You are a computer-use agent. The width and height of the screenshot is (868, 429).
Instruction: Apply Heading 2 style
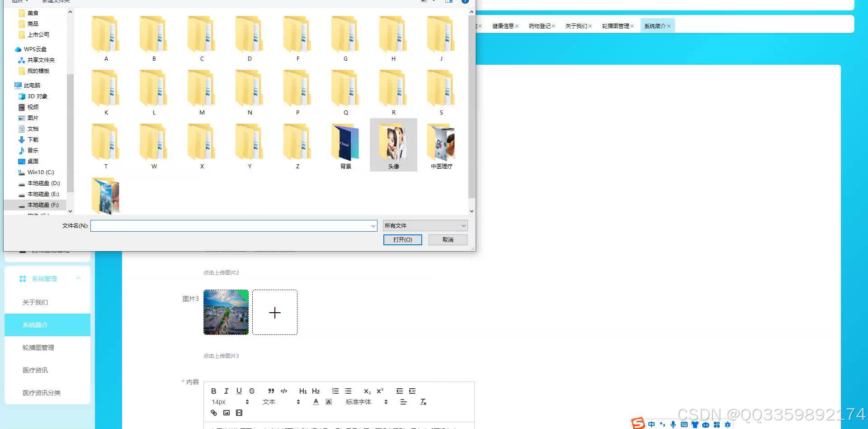pos(316,391)
